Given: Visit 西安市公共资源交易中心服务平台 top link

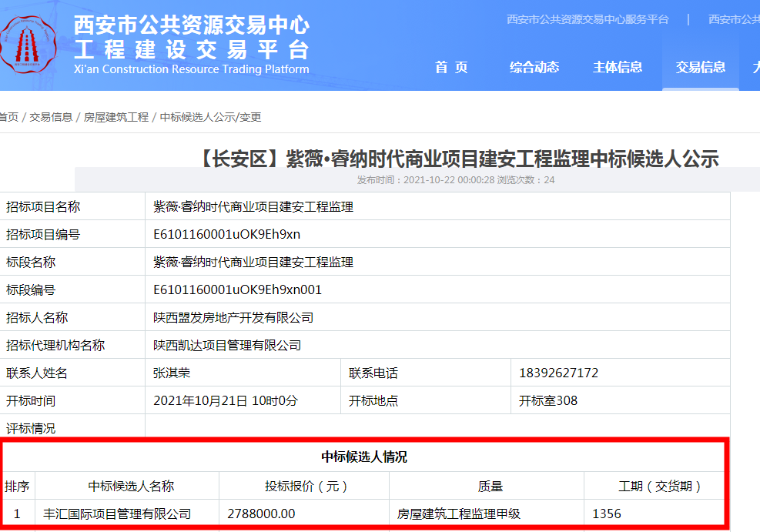Looking at the screenshot, I should point(588,19).
